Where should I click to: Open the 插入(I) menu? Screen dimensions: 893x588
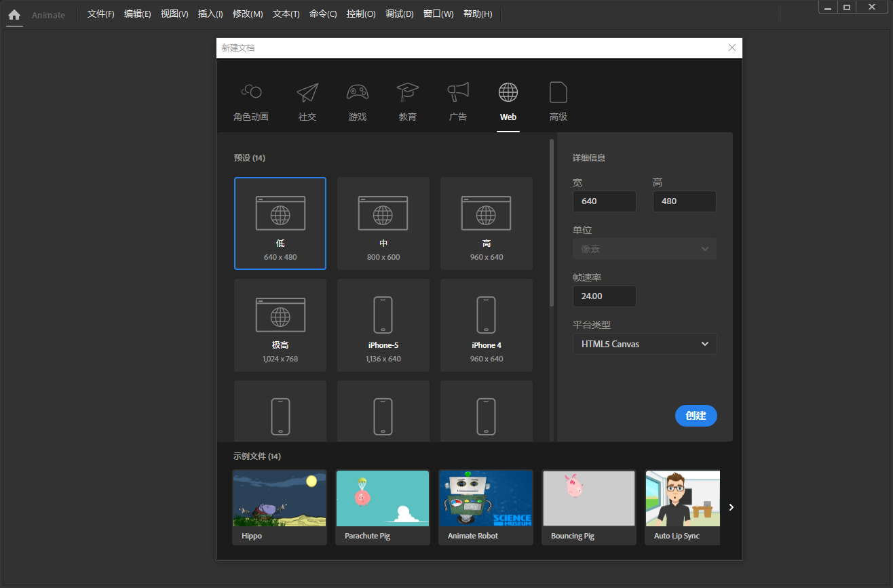click(x=210, y=14)
